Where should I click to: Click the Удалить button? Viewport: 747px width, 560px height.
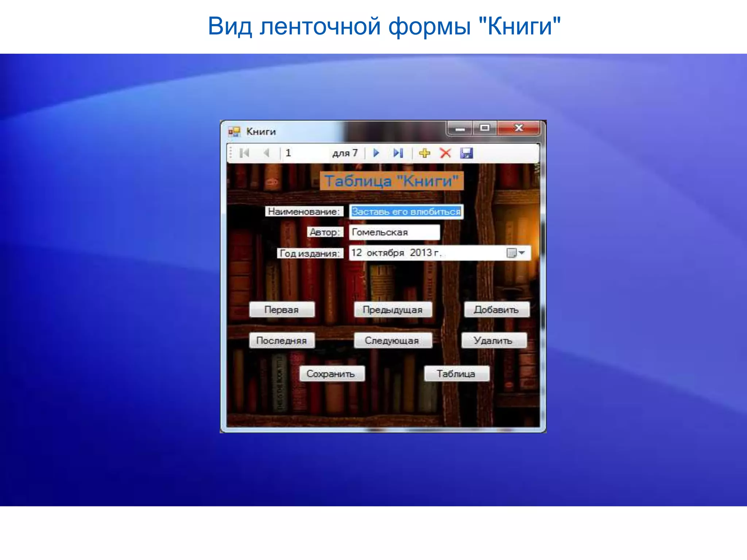click(x=494, y=341)
